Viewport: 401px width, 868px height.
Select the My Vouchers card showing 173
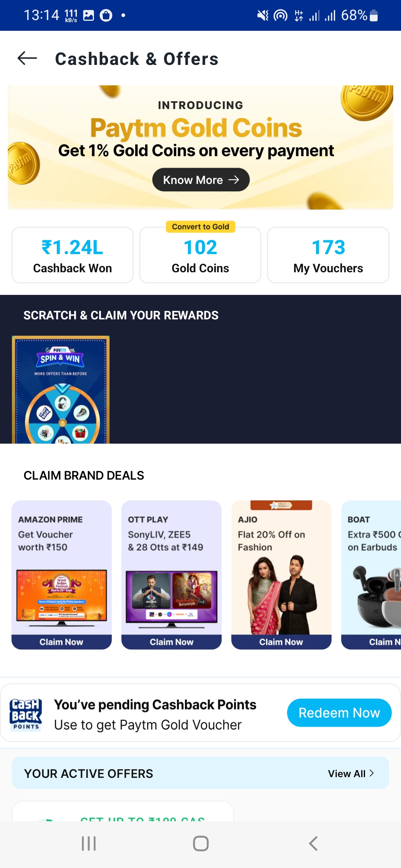point(328,254)
